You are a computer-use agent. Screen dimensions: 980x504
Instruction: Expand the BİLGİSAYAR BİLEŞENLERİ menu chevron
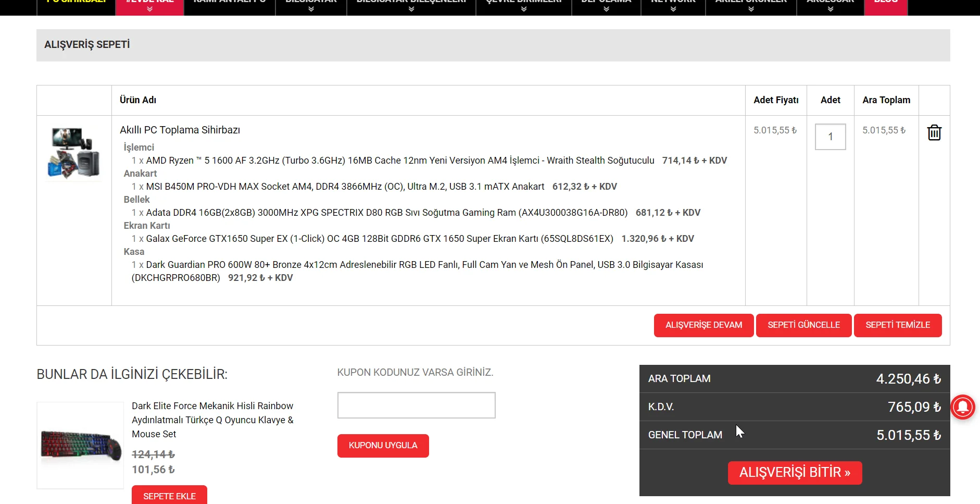[x=411, y=9]
